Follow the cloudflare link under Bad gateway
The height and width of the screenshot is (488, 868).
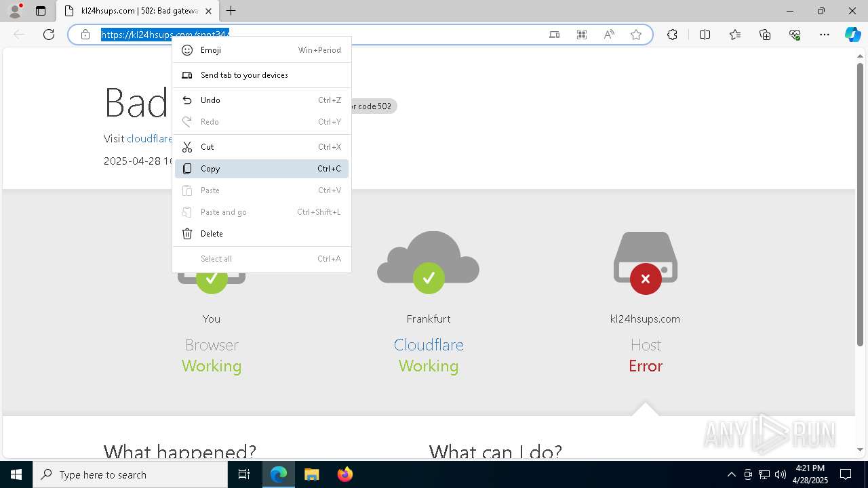point(149,138)
